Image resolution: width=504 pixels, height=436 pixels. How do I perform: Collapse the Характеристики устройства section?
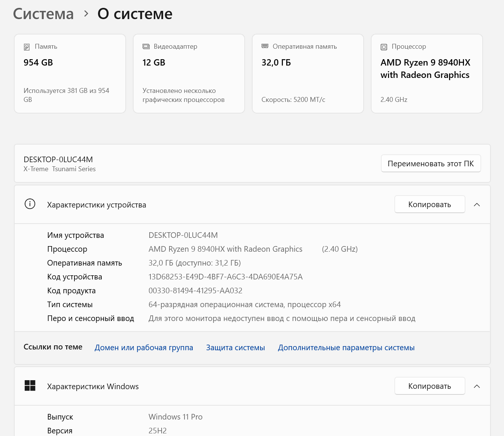(x=477, y=205)
